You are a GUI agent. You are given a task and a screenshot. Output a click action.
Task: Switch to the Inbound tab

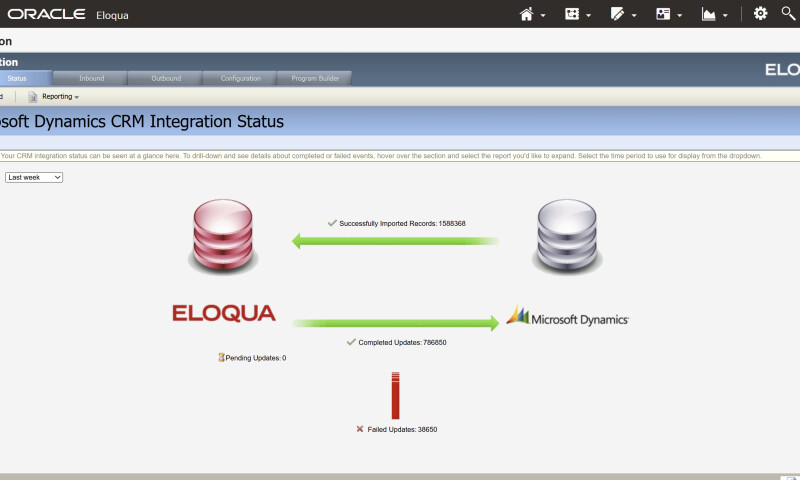click(91, 79)
